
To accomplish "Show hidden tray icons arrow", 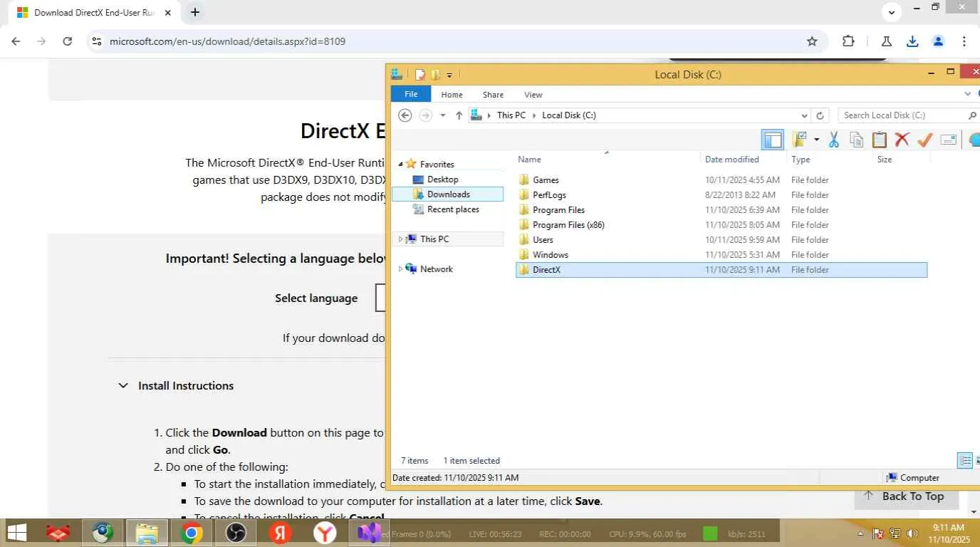I will (860, 533).
